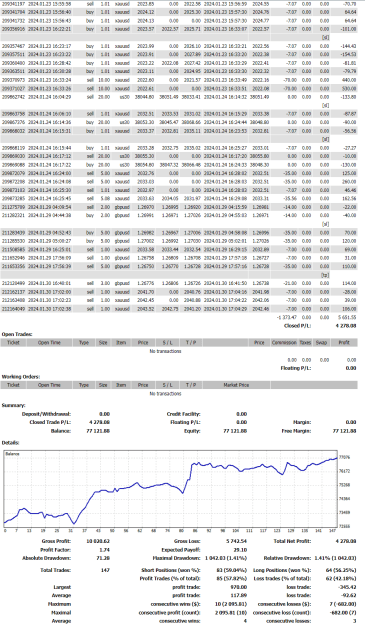
Task: Select the "Total Net Profit:" label
Action: pyautogui.click(x=292, y=541)
